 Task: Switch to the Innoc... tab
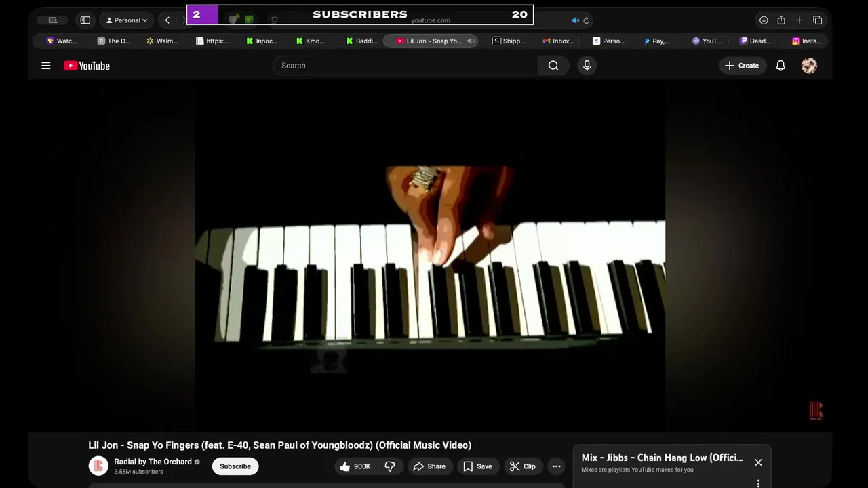click(262, 41)
